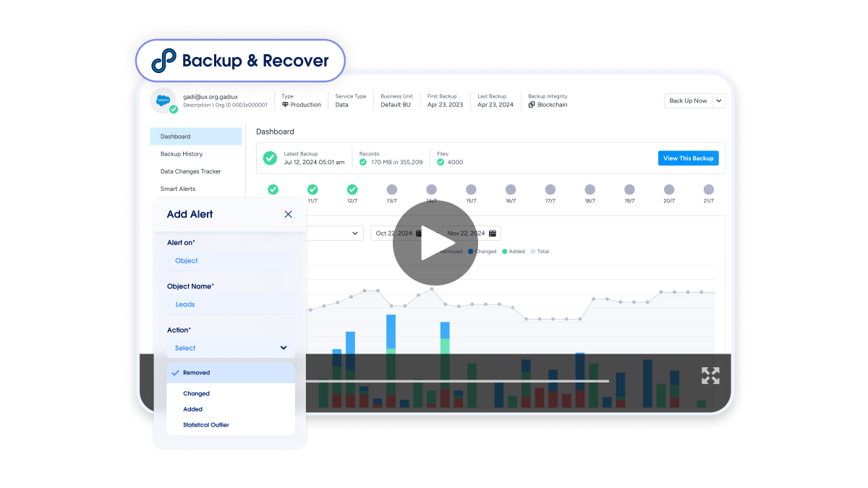Expand the Back Up Now arrow menu
Image resolution: width=868 pixels, height=488 pixels.
719,100
